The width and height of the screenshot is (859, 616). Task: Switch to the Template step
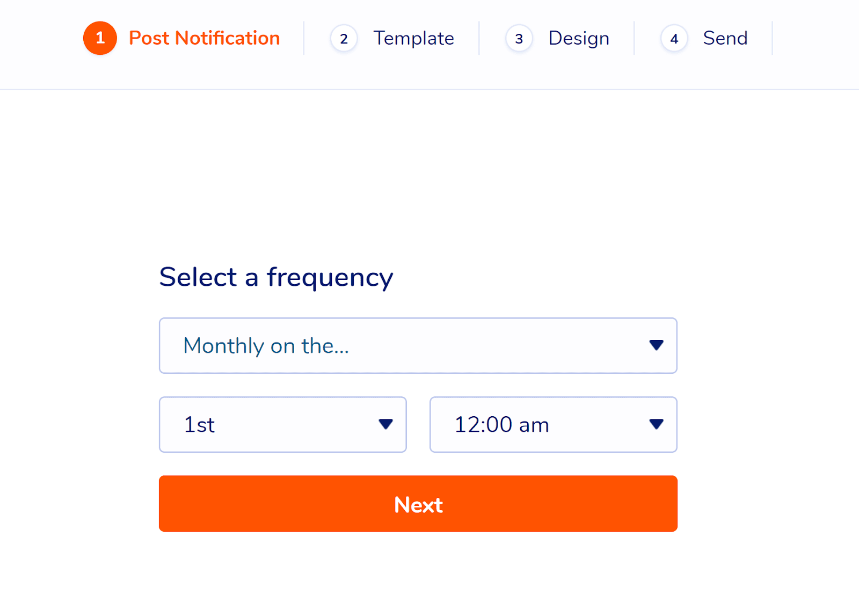click(413, 38)
